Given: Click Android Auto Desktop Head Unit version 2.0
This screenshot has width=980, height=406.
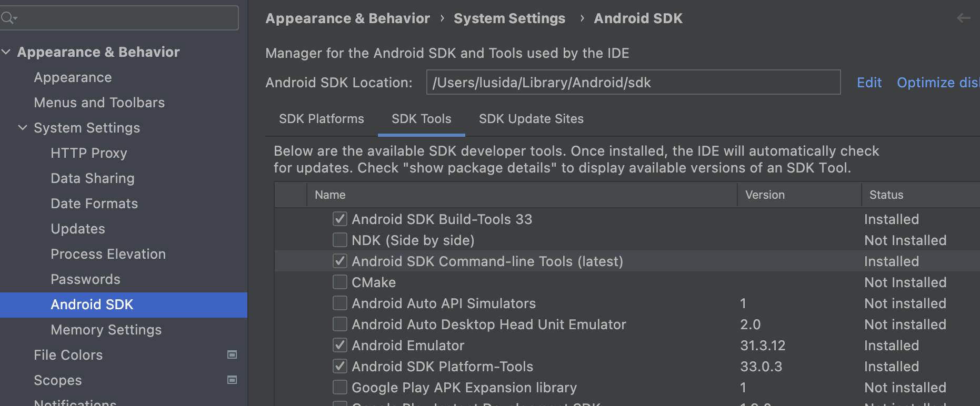Looking at the screenshot, I should point(750,324).
